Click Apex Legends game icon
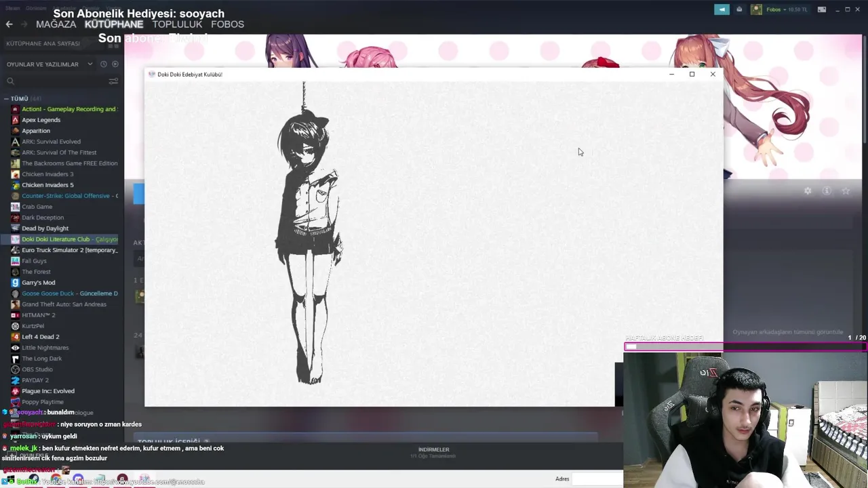The image size is (868, 488). click(15, 120)
